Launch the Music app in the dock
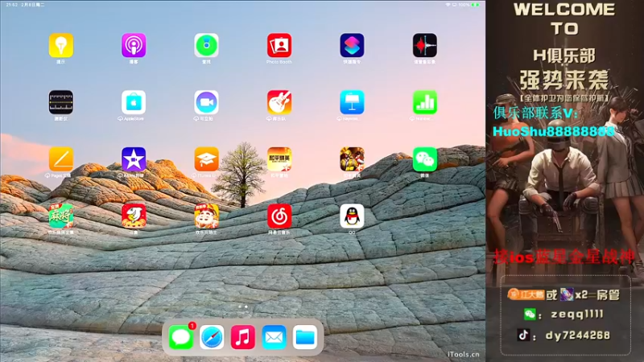Viewport: 644px width, 362px height. click(243, 337)
